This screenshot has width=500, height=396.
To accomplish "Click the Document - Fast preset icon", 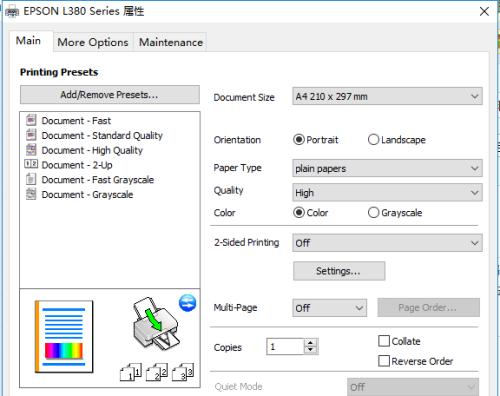I will click(x=31, y=120).
